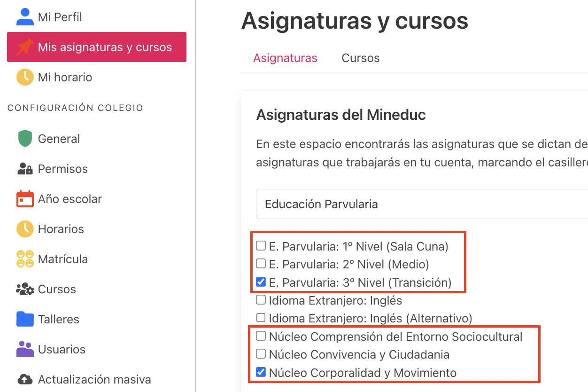The height and width of the screenshot is (392, 588).
Task: Tick Núcleo Convivencia y Ciudadania checkbox
Action: click(261, 354)
